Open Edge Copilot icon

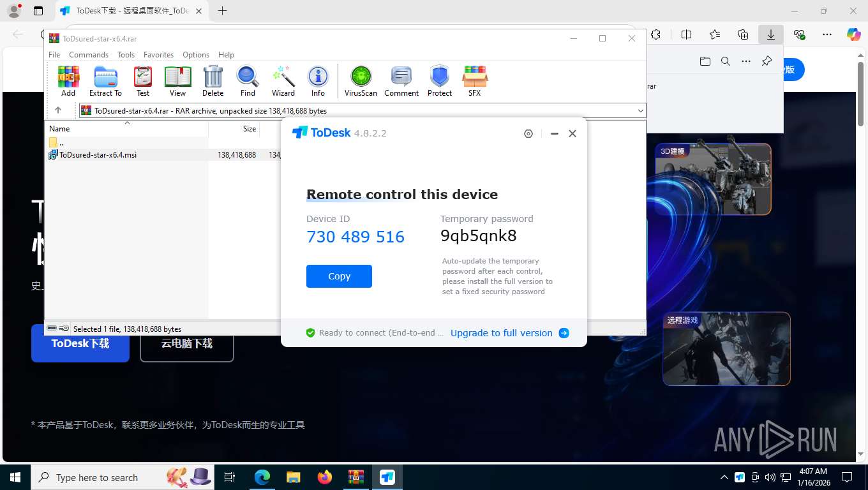[854, 35]
